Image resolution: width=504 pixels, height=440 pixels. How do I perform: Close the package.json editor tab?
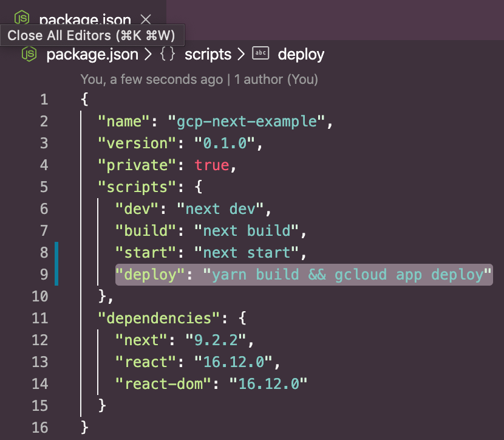146,19
